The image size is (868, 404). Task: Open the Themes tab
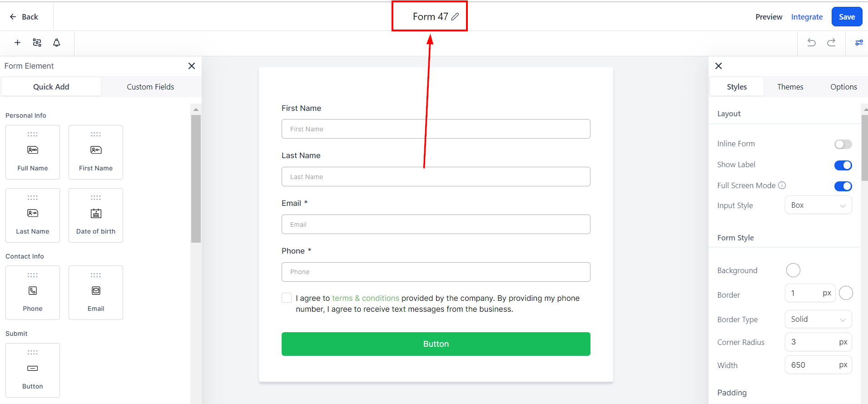point(790,87)
